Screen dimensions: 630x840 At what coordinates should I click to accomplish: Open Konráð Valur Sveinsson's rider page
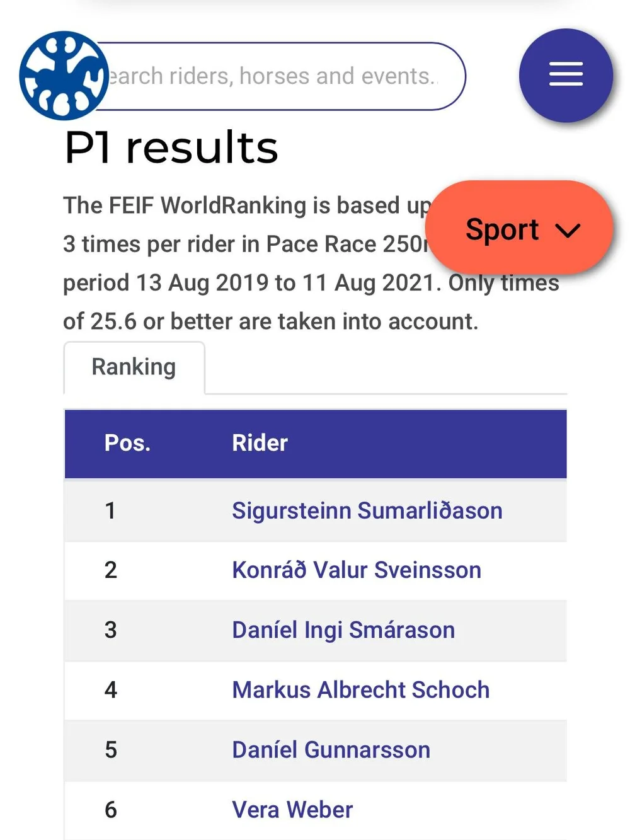[356, 570]
